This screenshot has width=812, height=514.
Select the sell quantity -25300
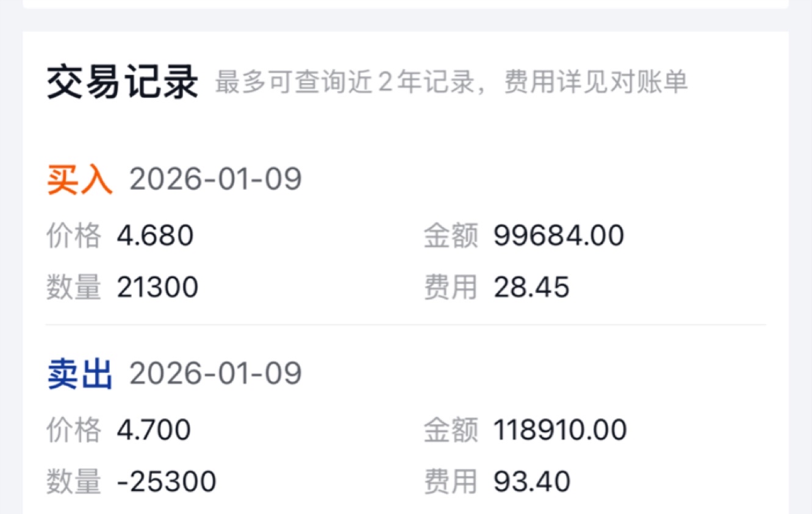(x=166, y=482)
